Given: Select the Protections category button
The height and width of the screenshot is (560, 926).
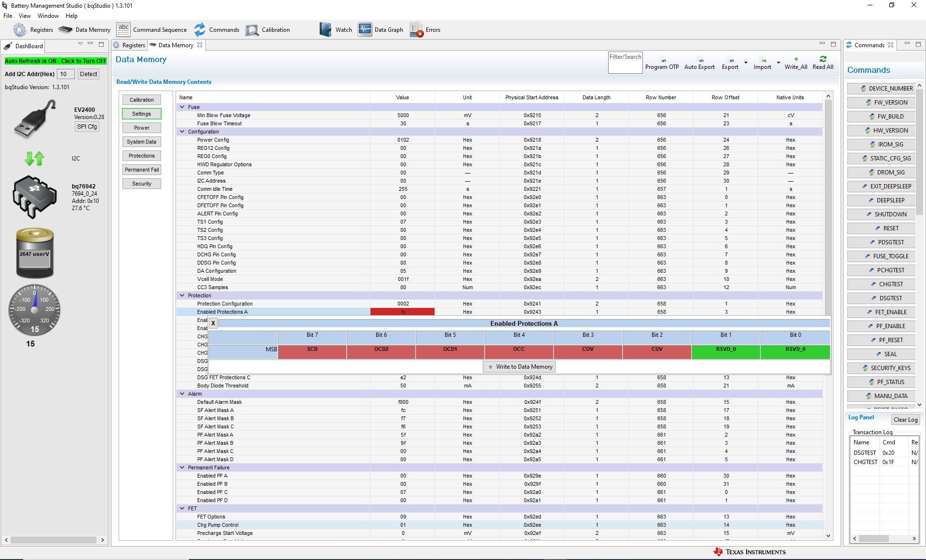Looking at the screenshot, I should (142, 156).
